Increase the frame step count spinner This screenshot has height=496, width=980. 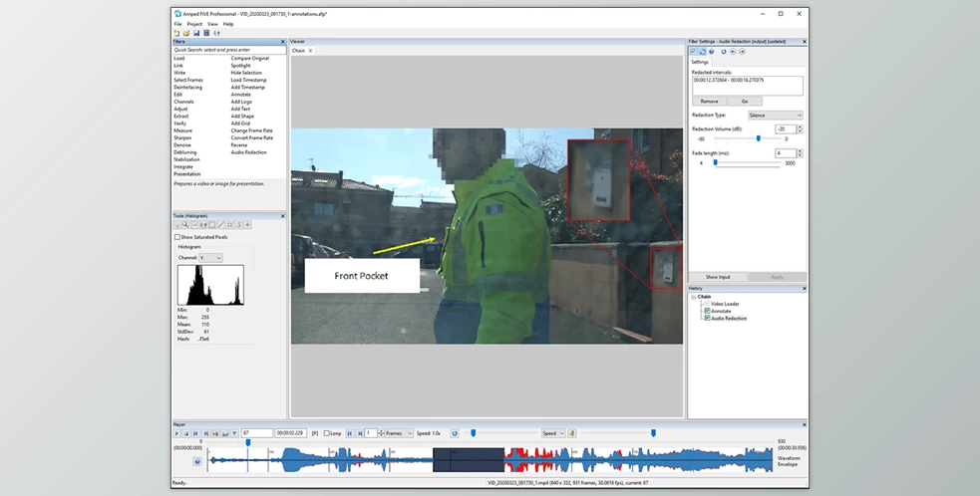point(381,431)
